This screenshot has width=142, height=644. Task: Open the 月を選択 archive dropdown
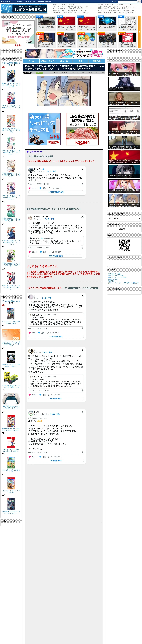[124, 229]
